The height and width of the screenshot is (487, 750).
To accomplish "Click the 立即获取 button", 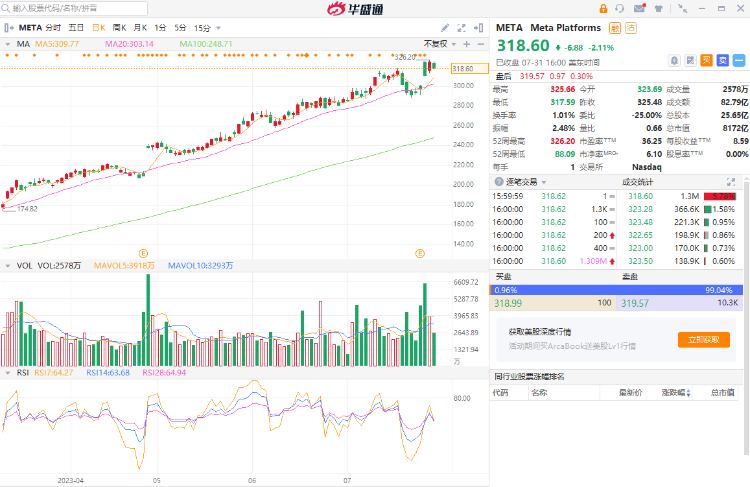I will pos(703,339).
